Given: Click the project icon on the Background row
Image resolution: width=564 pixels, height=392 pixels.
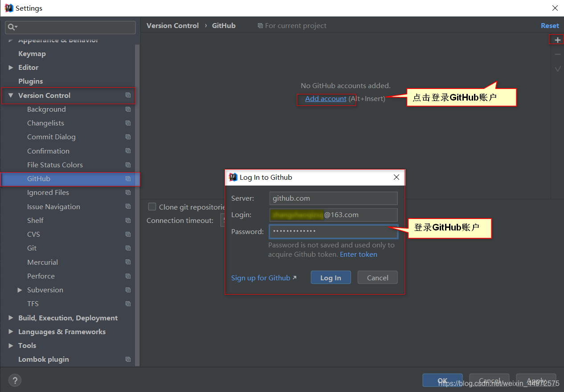Looking at the screenshot, I should 128,109.
